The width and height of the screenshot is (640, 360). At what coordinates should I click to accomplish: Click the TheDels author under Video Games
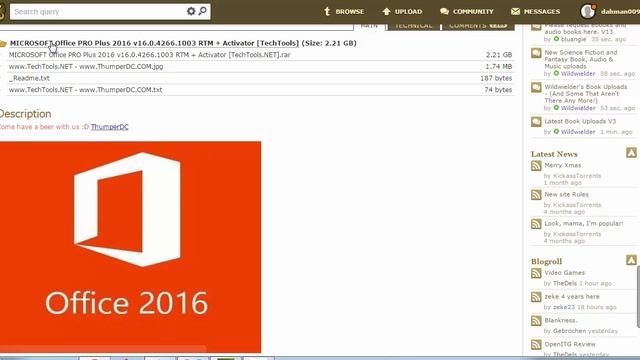click(565, 283)
